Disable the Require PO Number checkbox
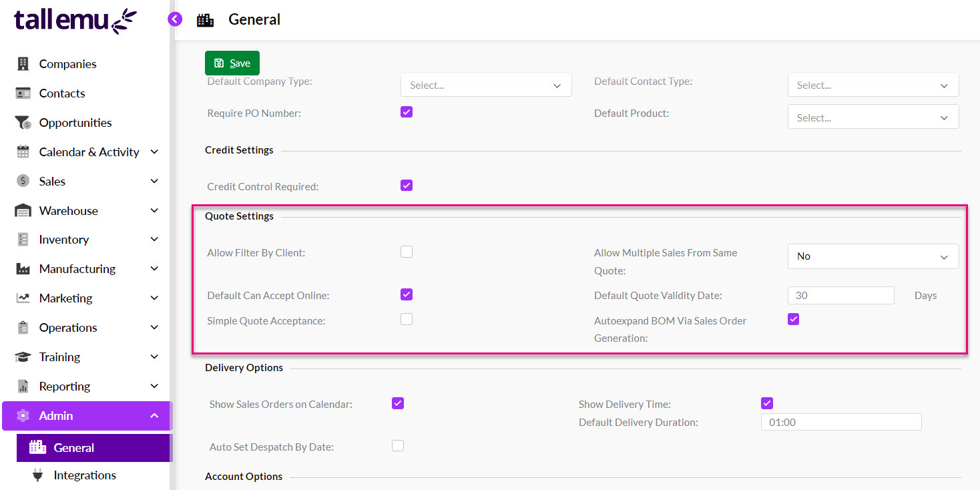Image resolution: width=980 pixels, height=490 pixels. click(x=407, y=111)
